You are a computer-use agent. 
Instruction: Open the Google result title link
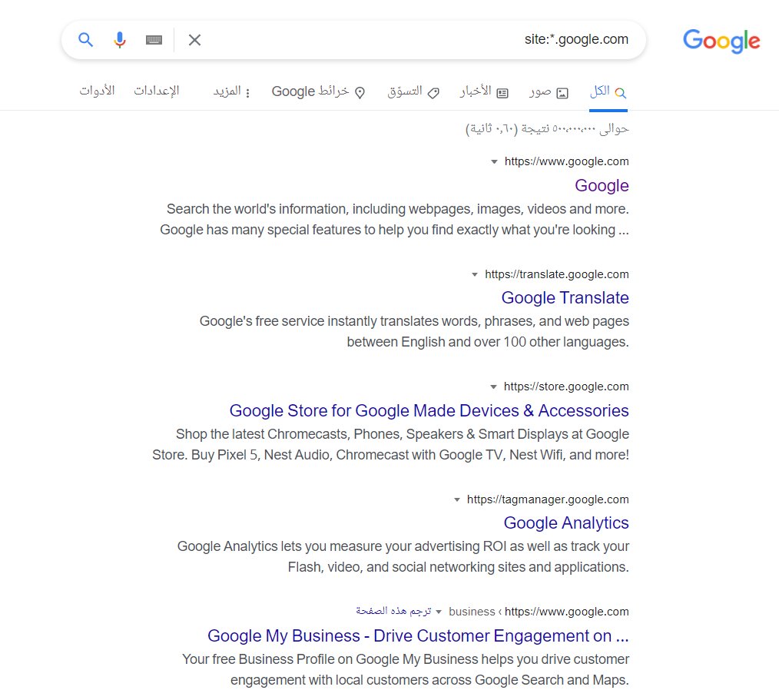(602, 185)
